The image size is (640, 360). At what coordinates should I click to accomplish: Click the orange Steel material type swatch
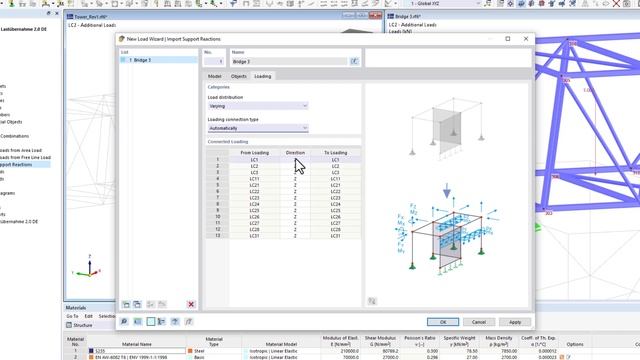[190, 351]
